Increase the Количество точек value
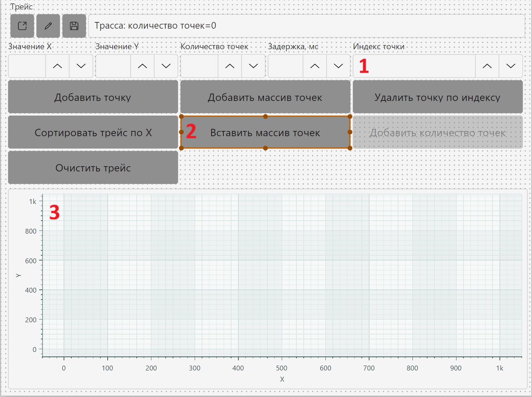Viewport: 532px width, 397px height. coord(230,66)
